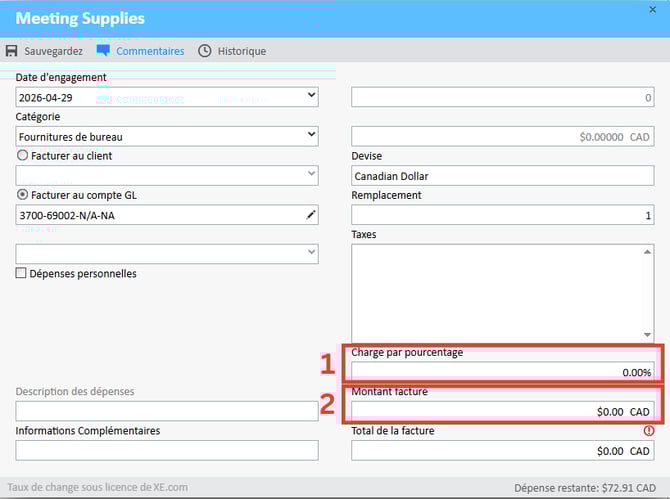Click the Commentaires speech bubble icon

coord(103,51)
